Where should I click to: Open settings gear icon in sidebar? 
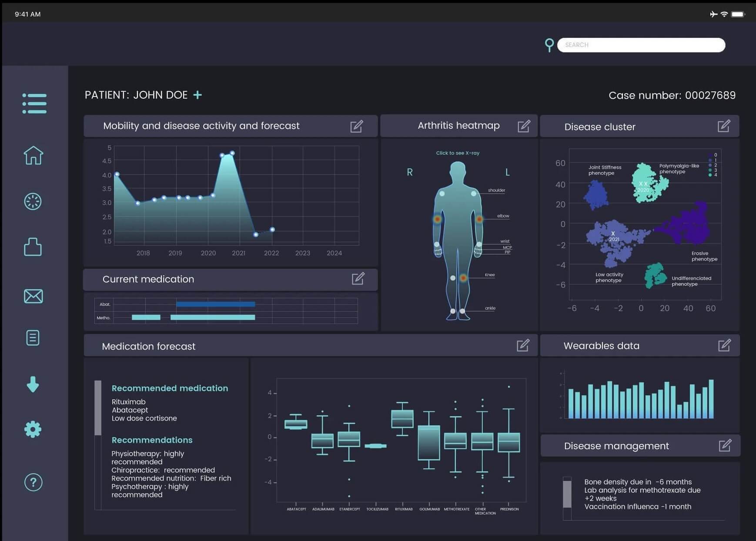click(x=33, y=430)
